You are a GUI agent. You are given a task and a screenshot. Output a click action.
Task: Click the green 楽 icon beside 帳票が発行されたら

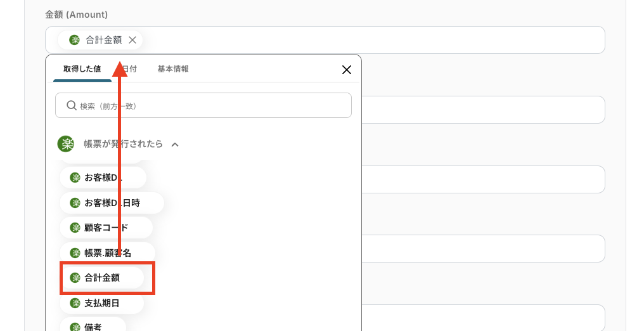click(66, 144)
